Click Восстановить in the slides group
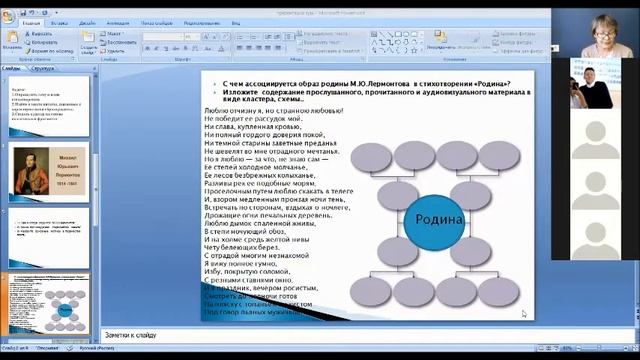Screen dimensions: 640x360 tap(118, 42)
